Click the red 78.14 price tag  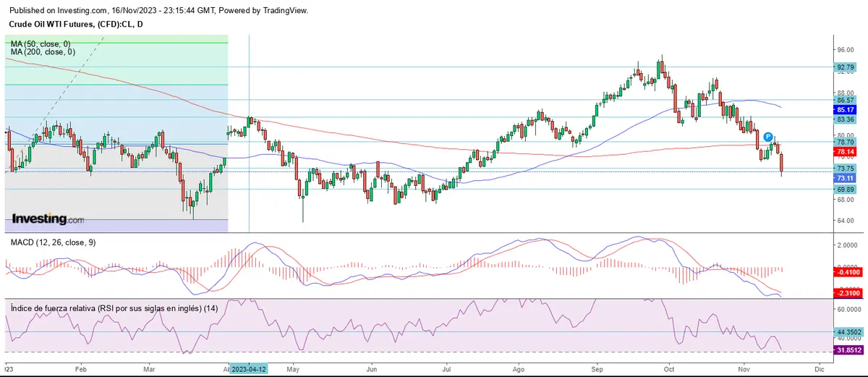point(846,153)
